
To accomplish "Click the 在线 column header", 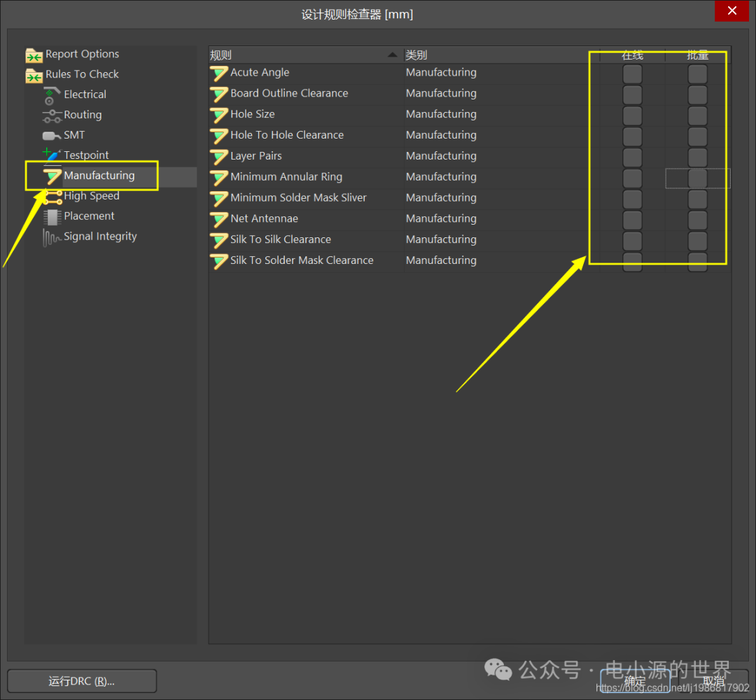I will click(632, 55).
